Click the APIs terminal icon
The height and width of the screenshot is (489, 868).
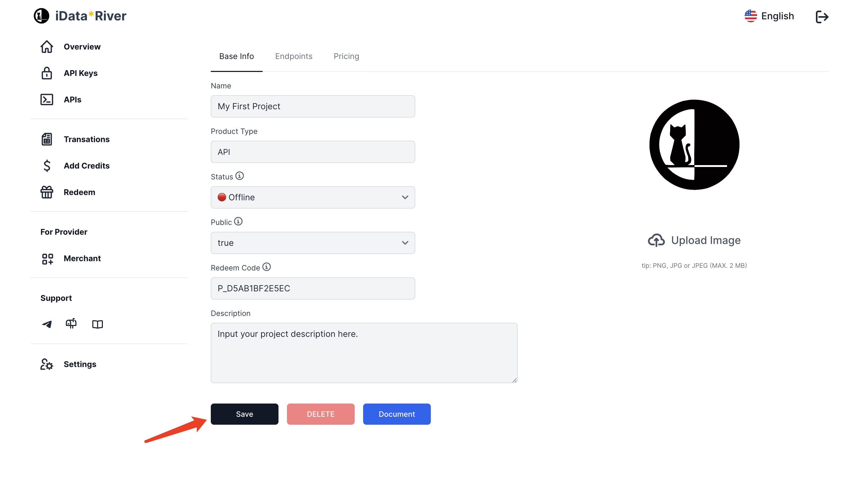click(47, 99)
